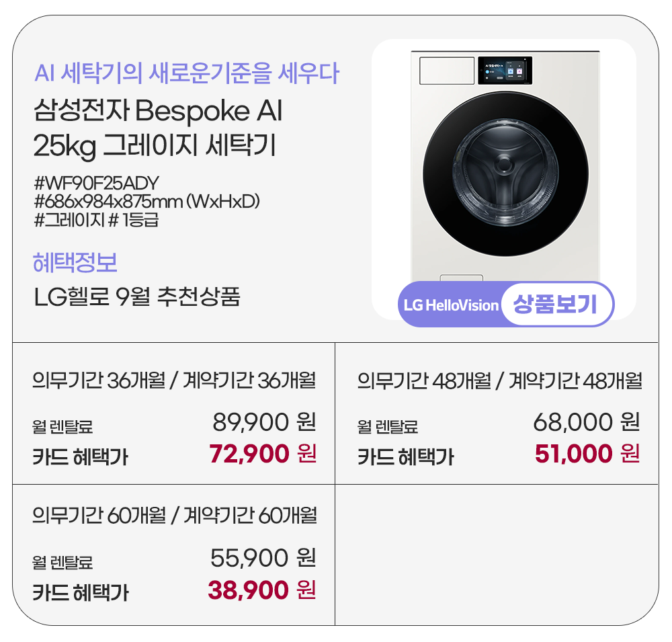Click the dimensions tag #686x984x875mm
672x642 pixels.
point(146,201)
